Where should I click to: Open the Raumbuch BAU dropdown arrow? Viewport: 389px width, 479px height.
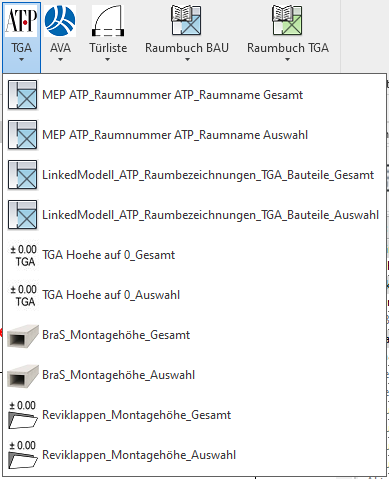[x=187, y=60]
